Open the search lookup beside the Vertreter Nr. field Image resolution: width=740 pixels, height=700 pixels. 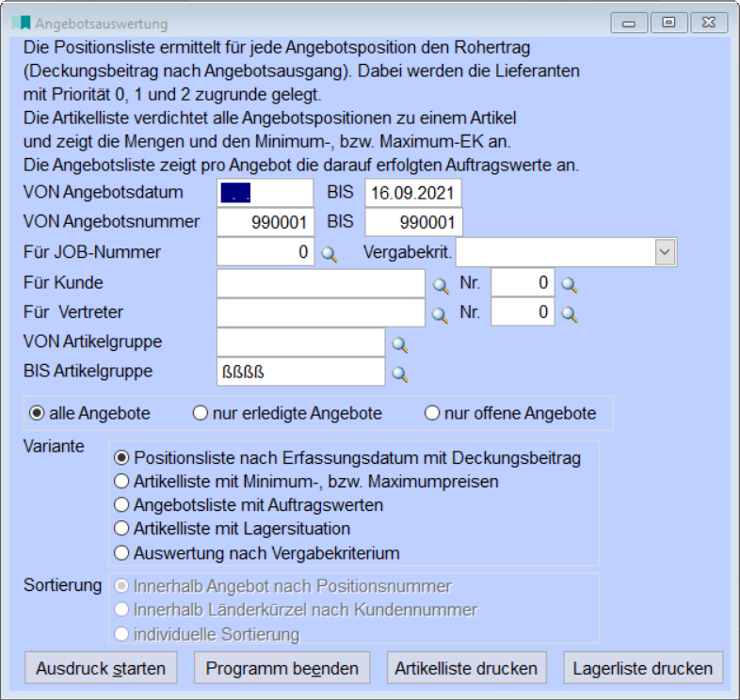570,314
